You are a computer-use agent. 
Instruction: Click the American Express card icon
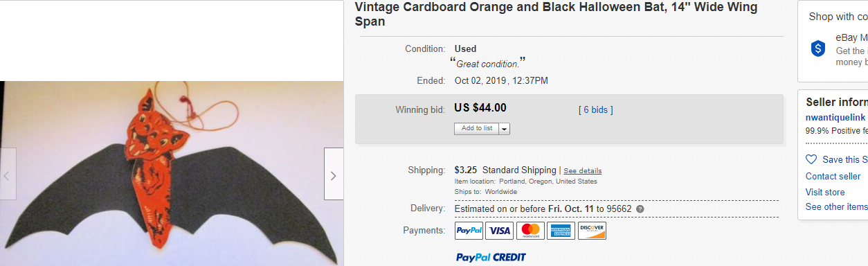561,231
